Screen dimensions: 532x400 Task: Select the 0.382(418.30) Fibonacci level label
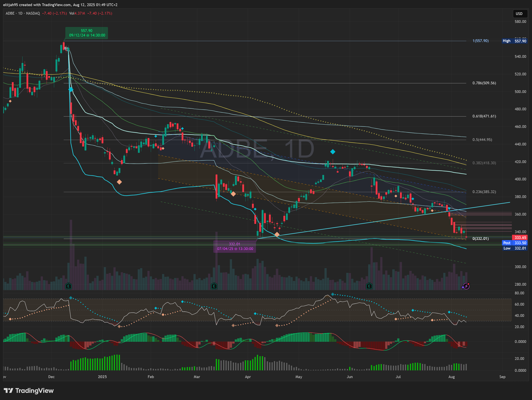pyautogui.click(x=484, y=163)
